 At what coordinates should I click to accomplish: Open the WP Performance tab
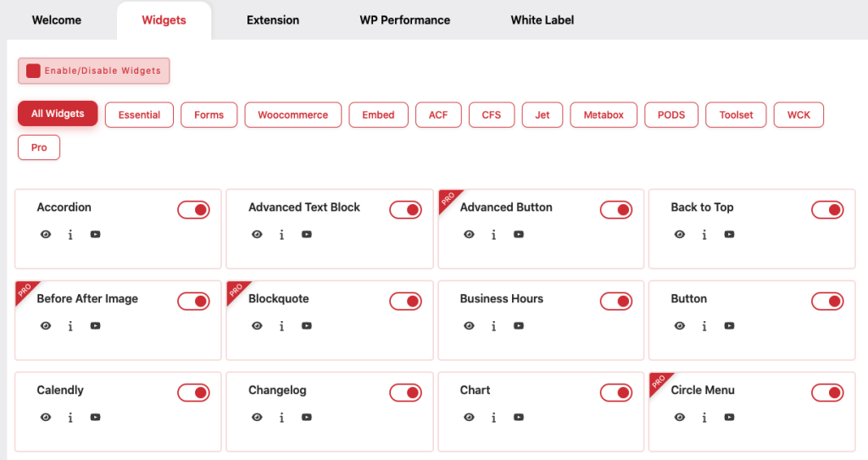(x=404, y=20)
